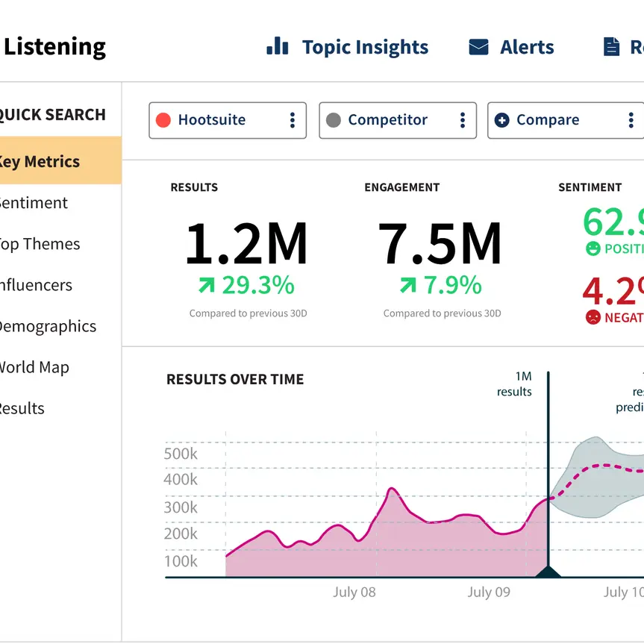Click the QUICK SEARCH sidebar heading
644x644 pixels.
[x=52, y=115]
